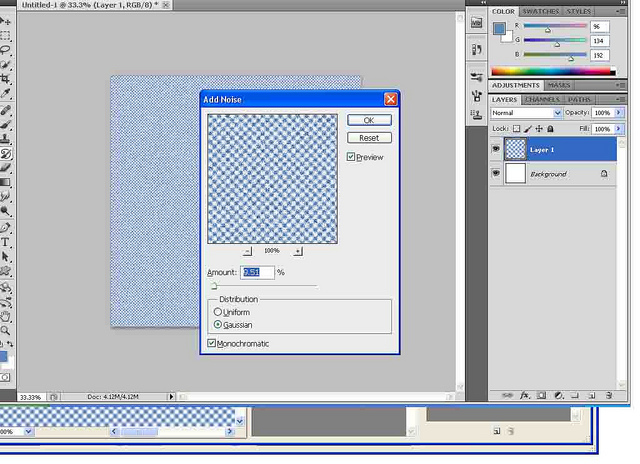The height and width of the screenshot is (464, 640).
Task: Hide Layer 1 using its eye icon
Action: 496,149
